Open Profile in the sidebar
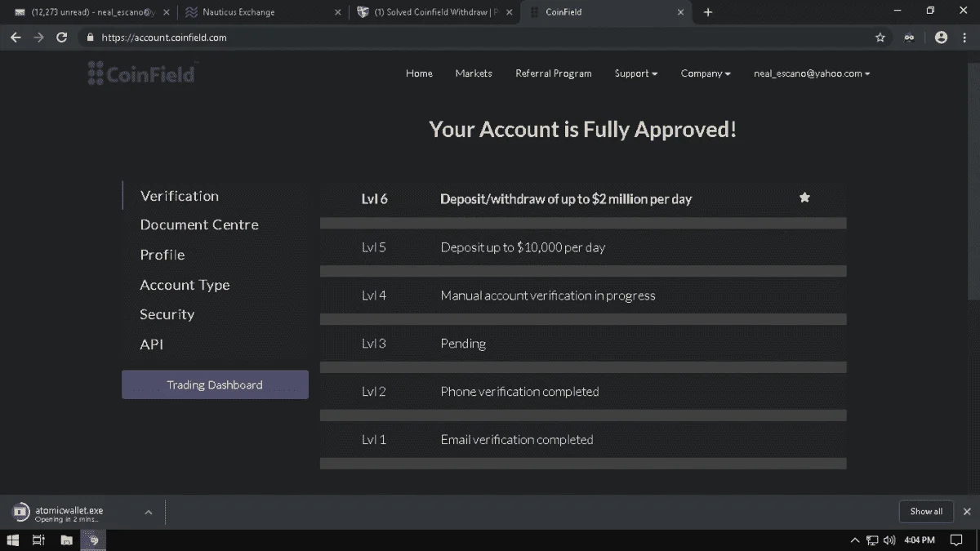This screenshot has width=980, height=551. click(163, 255)
